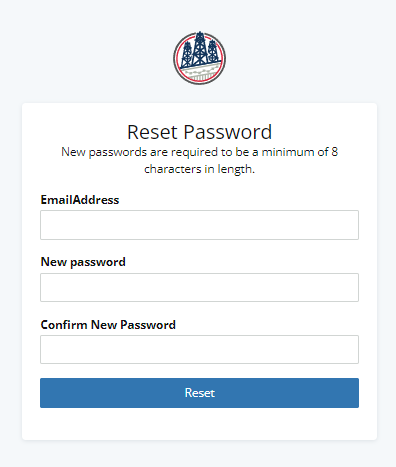Click the number 8 in requirement text
The height and width of the screenshot is (467, 396).
(x=334, y=152)
